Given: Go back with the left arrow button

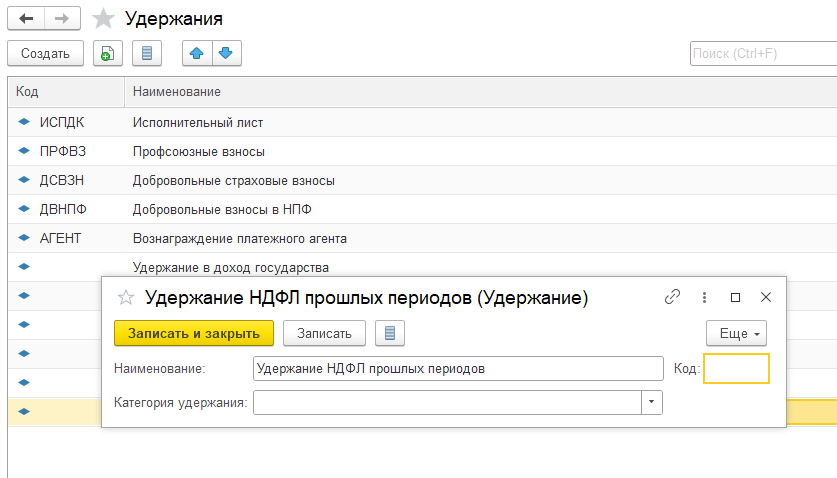Looking at the screenshot, I should coord(26,19).
